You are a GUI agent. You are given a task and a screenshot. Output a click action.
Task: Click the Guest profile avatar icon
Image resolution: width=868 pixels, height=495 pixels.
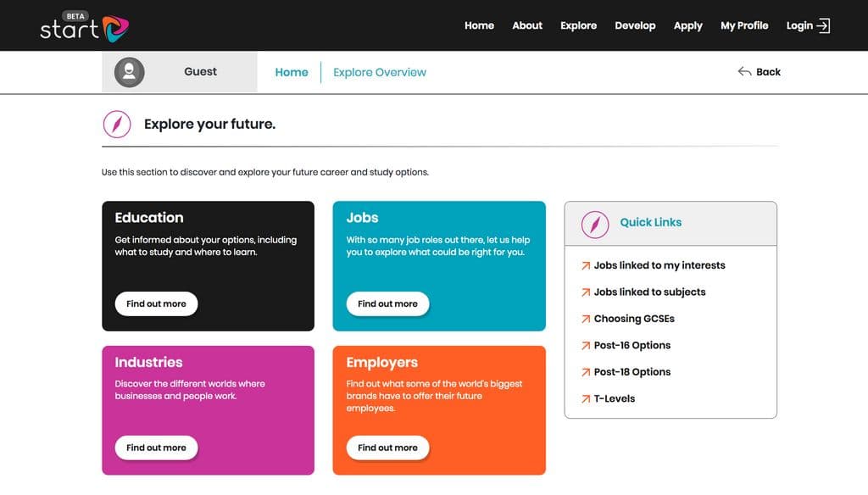tap(130, 72)
